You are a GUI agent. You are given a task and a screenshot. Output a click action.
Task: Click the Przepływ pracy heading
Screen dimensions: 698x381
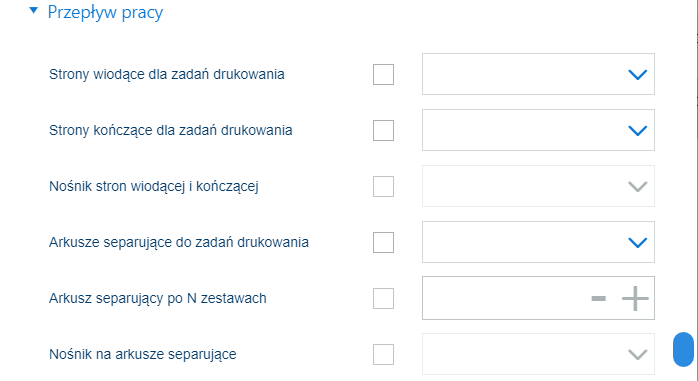point(105,12)
